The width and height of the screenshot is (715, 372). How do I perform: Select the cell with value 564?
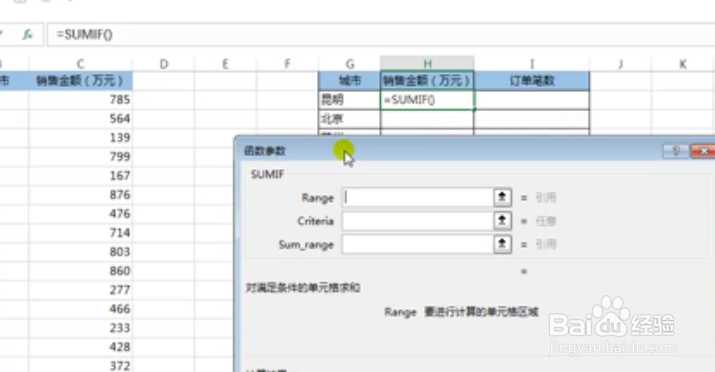pos(80,119)
